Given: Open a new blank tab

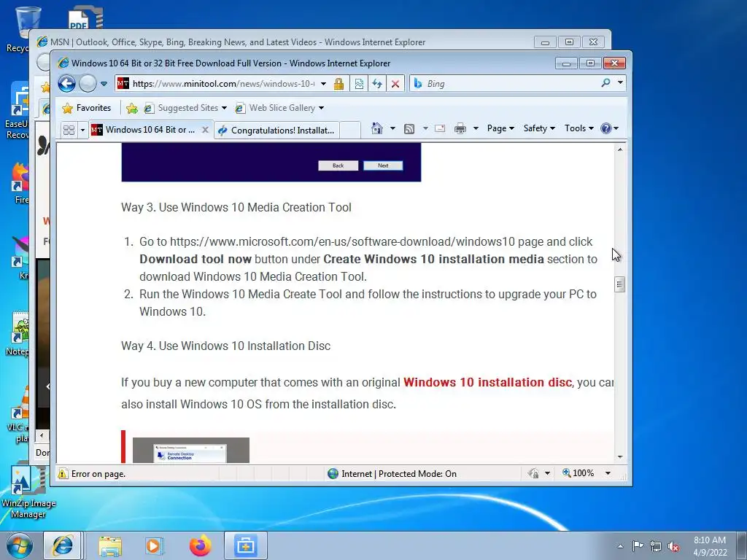Looking at the screenshot, I should (x=350, y=130).
